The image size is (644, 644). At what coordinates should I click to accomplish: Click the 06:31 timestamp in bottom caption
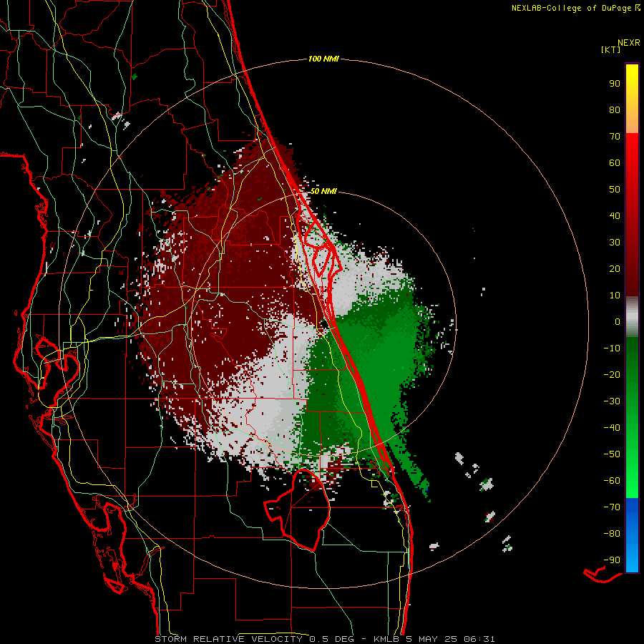[x=479, y=639]
